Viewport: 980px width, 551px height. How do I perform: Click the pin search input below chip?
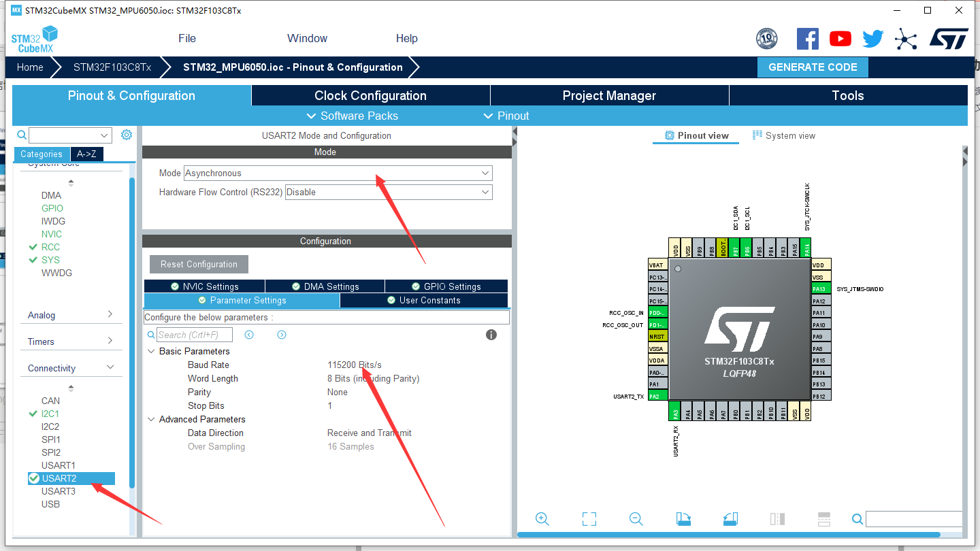click(x=914, y=519)
